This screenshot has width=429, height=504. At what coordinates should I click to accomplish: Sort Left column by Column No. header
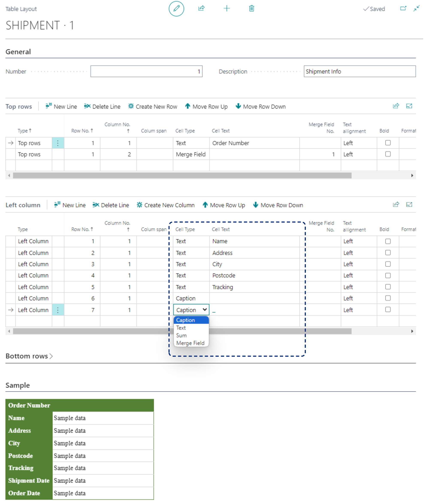(117, 226)
